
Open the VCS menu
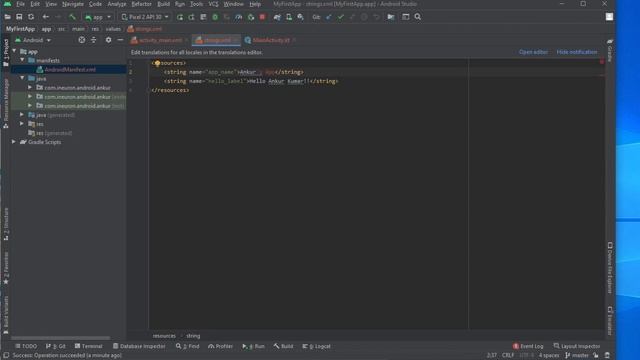click(x=213, y=4)
